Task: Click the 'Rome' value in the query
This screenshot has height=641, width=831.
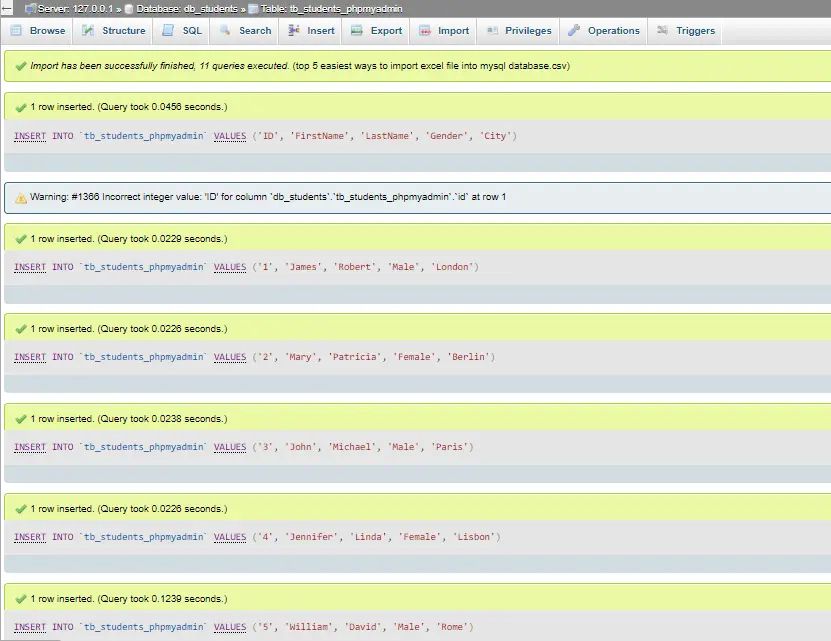Action: (x=452, y=627)
